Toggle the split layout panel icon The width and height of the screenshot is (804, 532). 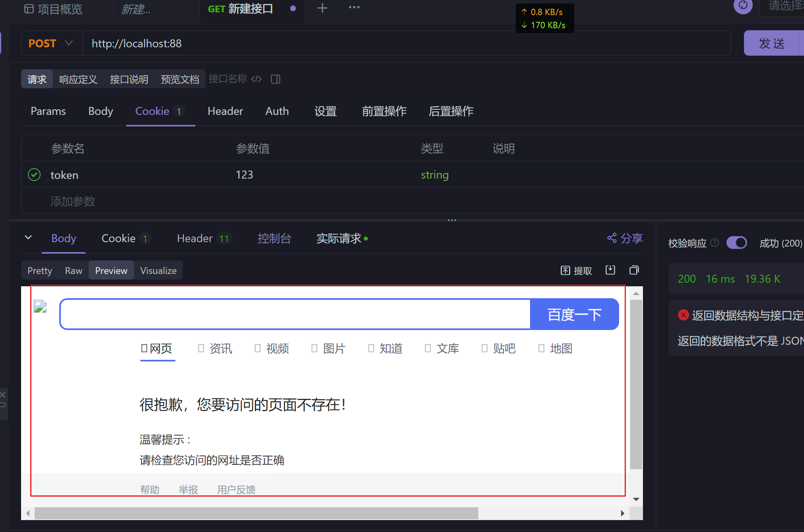(x=276, y=79)
